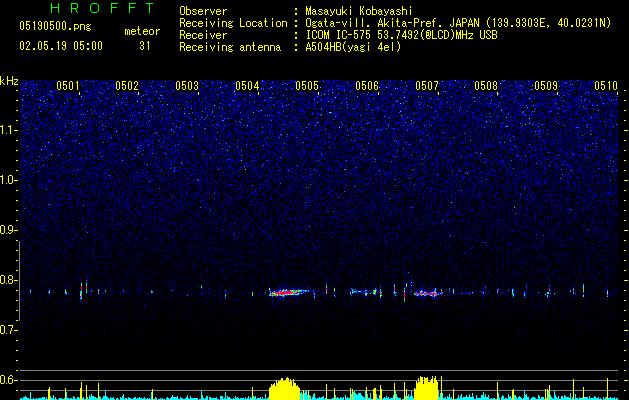Click the 0509 time marker
Screen dimensions: 629x400
(x=546, y=85)
